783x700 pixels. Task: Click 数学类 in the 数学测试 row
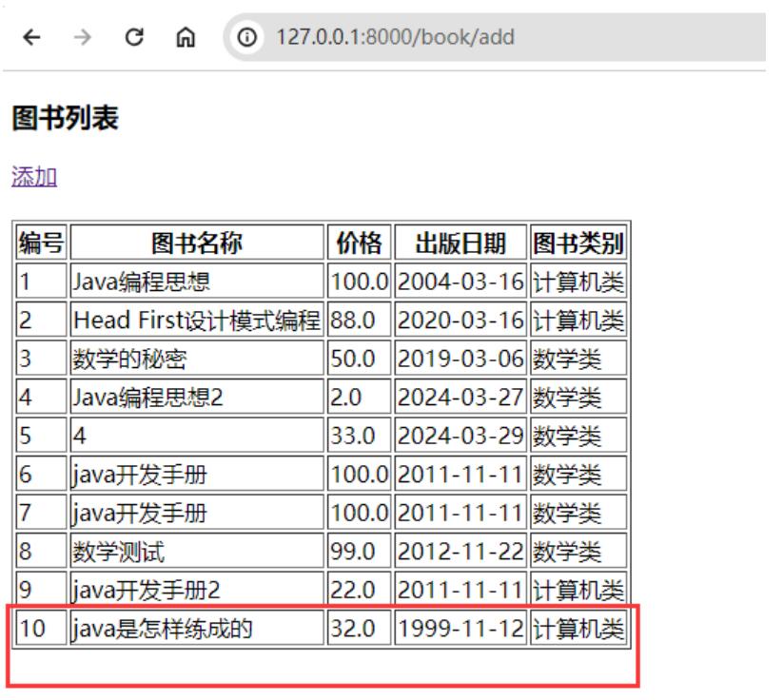(567, 553)
